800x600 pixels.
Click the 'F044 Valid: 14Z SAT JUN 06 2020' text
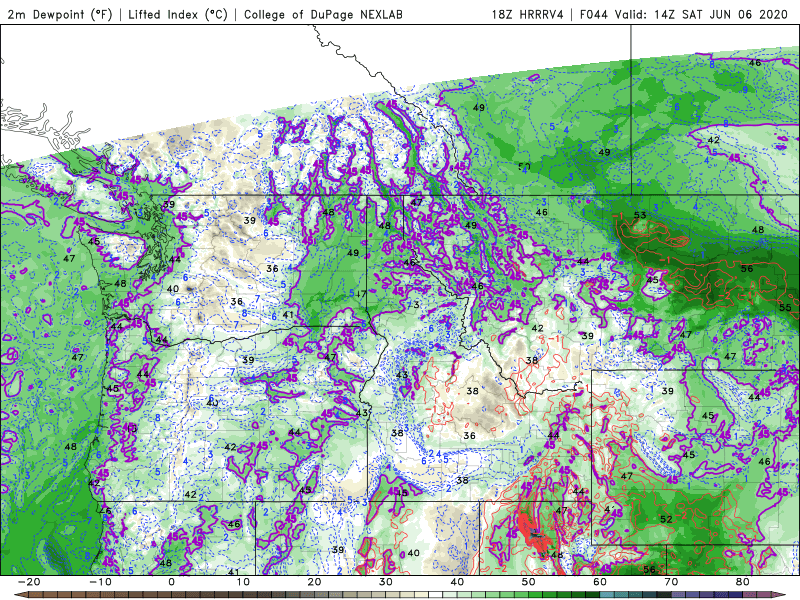coord(684,14)
